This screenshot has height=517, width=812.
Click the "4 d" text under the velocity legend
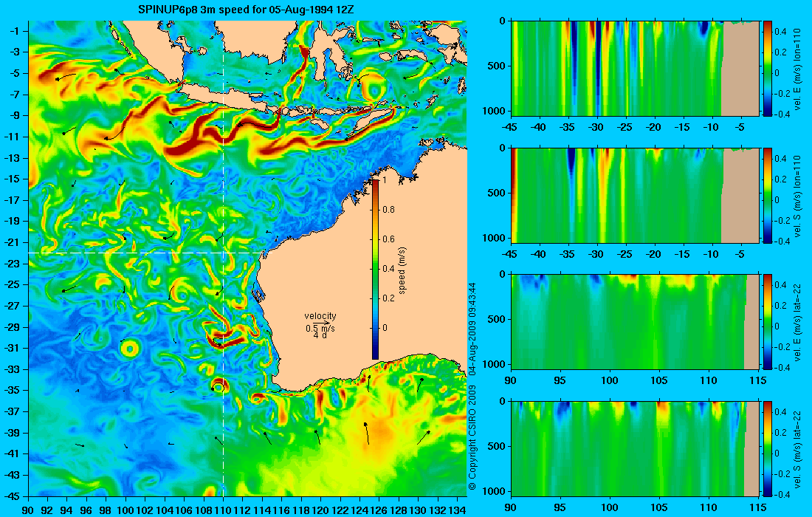click(320, 335)
